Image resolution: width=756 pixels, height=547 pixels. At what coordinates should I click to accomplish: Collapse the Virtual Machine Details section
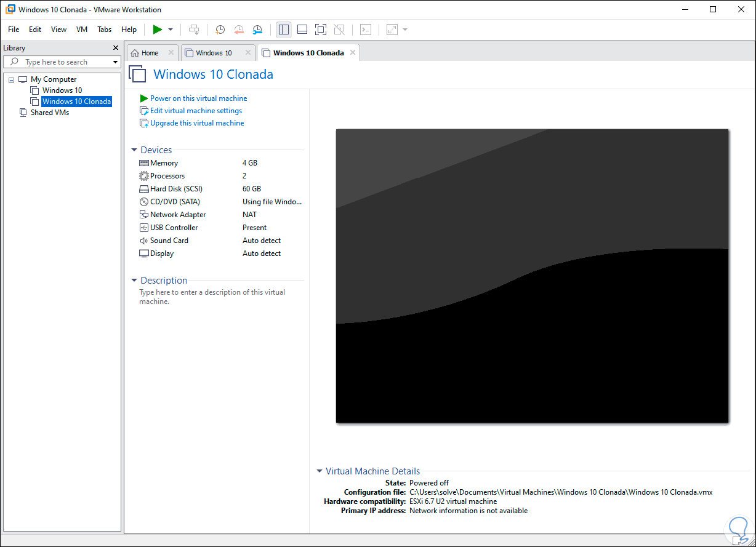click(320, 471)
